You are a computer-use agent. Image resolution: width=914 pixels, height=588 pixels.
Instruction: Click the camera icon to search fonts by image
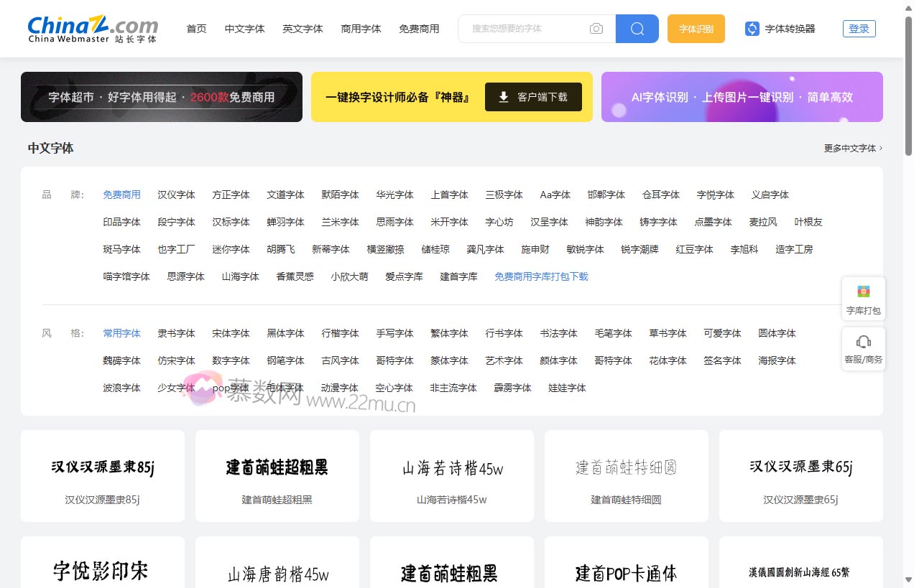pyautogui.click(x=596, y=28)
